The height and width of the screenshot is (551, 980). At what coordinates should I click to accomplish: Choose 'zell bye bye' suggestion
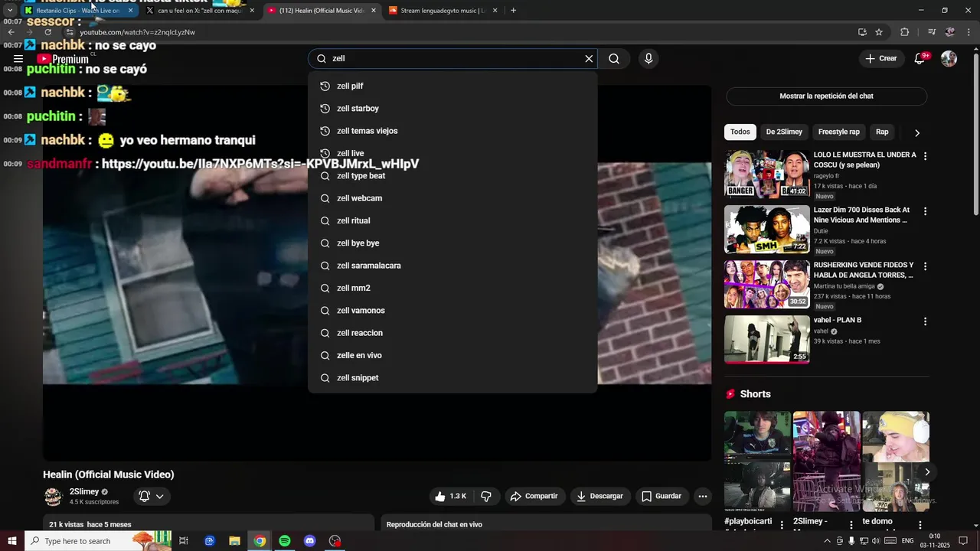click(x=452, y=243)
